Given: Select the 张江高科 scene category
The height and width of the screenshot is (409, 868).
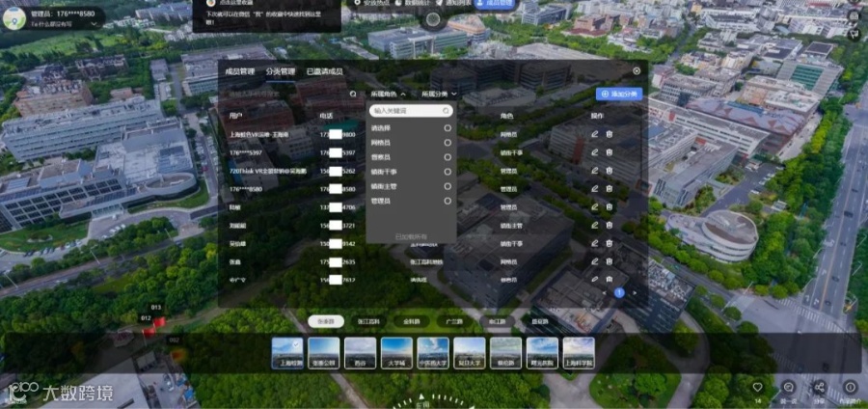Looking at the screenshot, I should 368,321.
